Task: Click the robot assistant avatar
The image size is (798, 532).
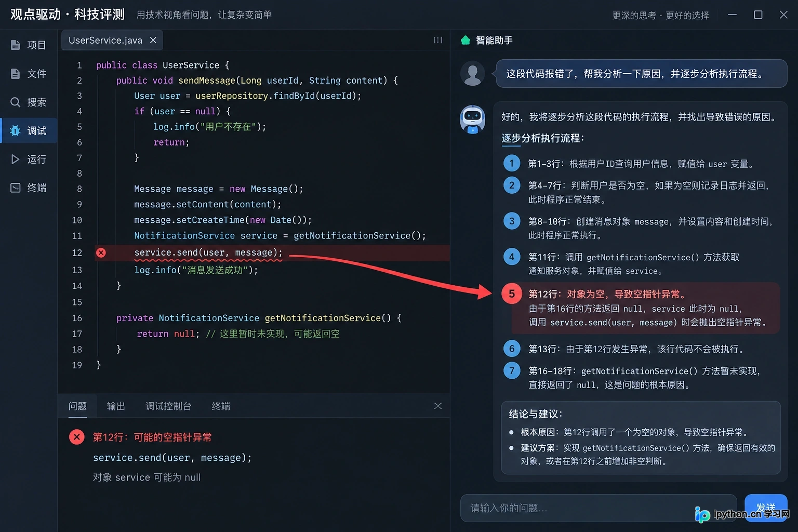Action: 472,119
